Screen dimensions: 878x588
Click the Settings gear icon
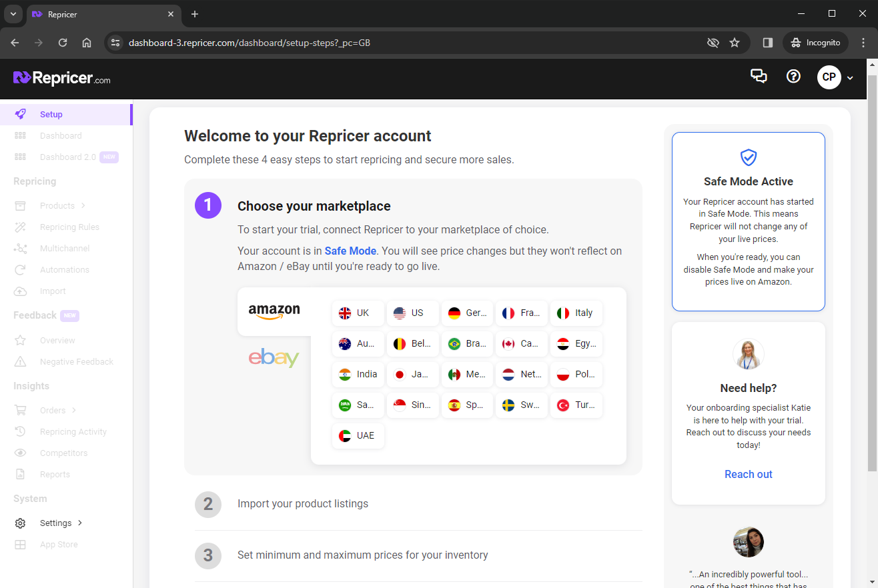pyautogui.click(x=21, y=523)
